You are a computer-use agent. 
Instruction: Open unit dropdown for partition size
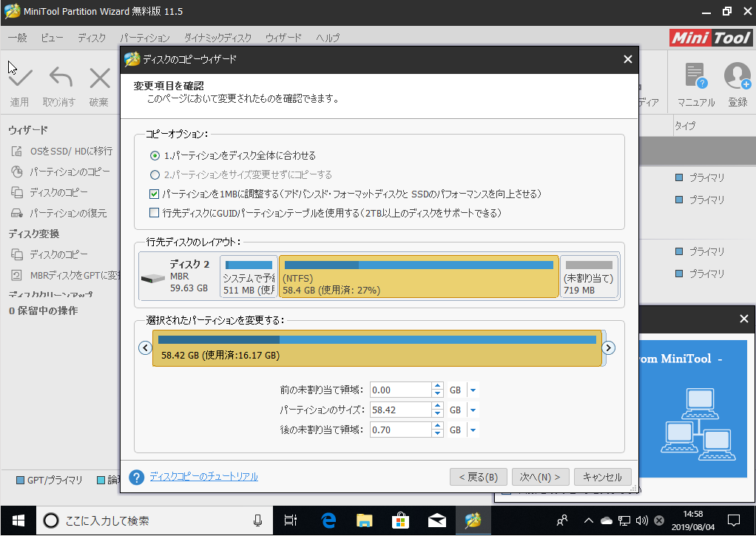pos(473,410)
